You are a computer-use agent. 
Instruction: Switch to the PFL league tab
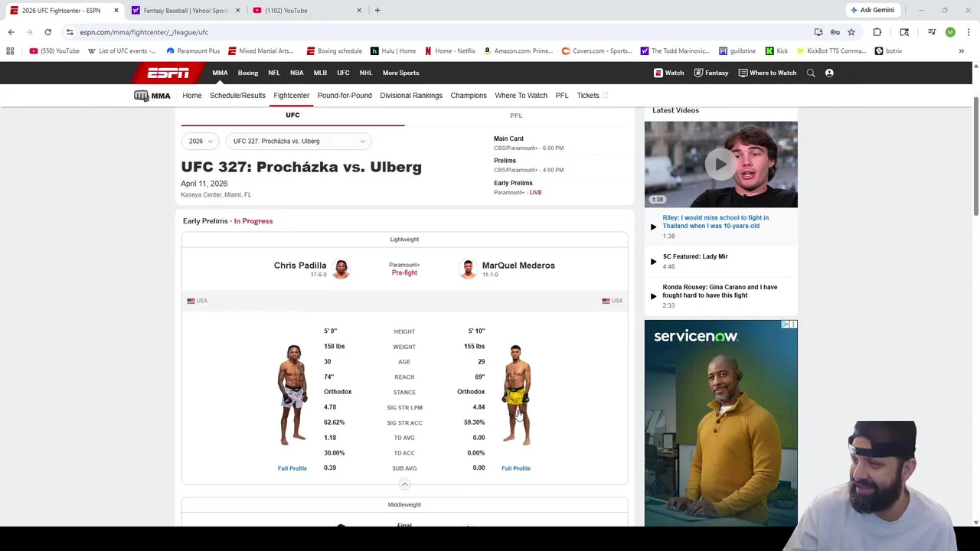point(516,116)
